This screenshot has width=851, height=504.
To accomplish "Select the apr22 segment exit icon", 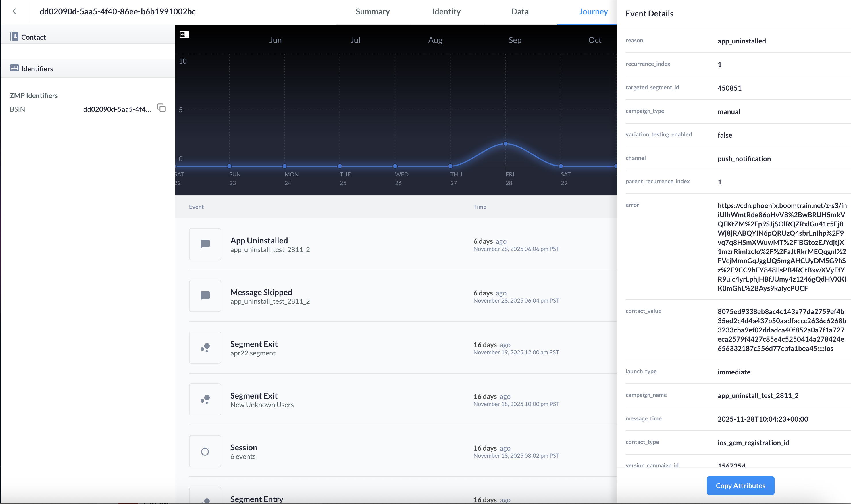I will pyautogui.click(x=205, y=347).
